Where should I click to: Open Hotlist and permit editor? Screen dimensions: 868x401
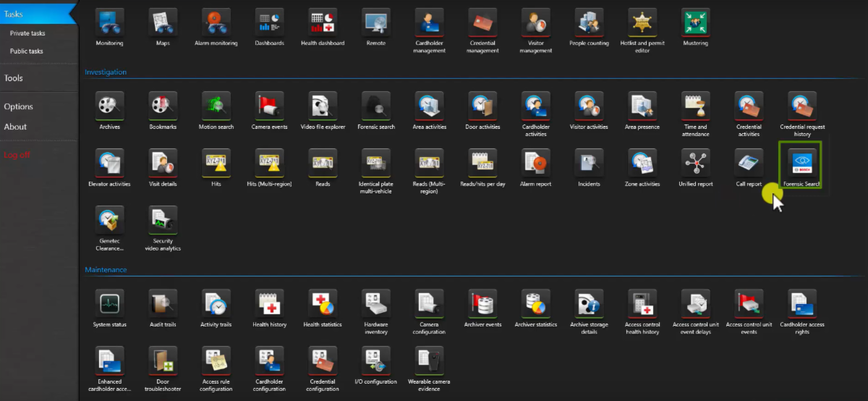(x=642, y=23)
